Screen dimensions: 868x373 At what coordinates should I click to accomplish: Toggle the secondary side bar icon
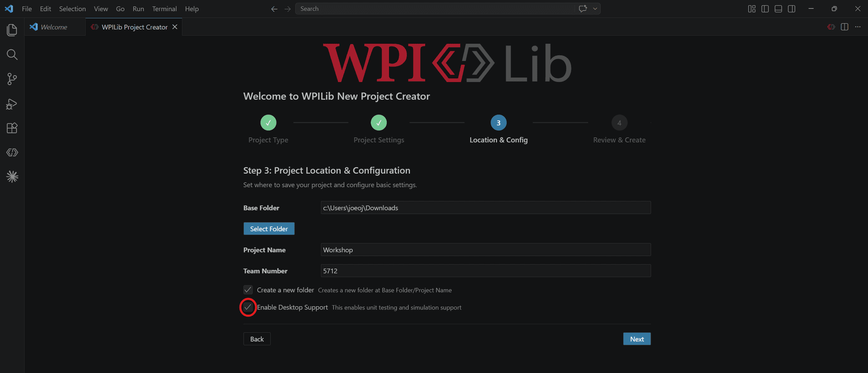(792, 9)
